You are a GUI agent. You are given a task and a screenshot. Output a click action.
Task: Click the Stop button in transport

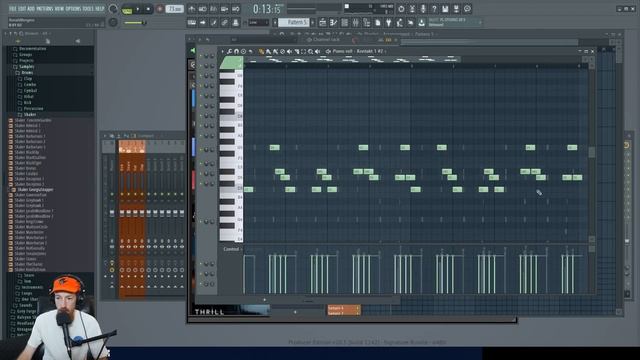[x=148, y=9]
